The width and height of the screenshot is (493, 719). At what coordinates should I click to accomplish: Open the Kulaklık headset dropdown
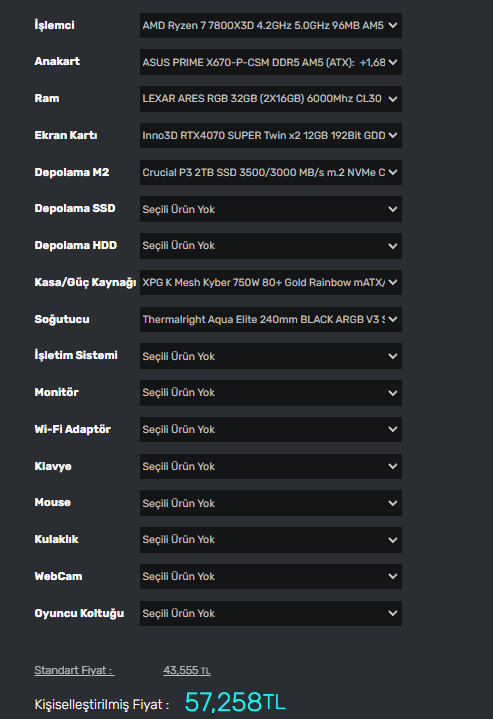click(271, 540)
